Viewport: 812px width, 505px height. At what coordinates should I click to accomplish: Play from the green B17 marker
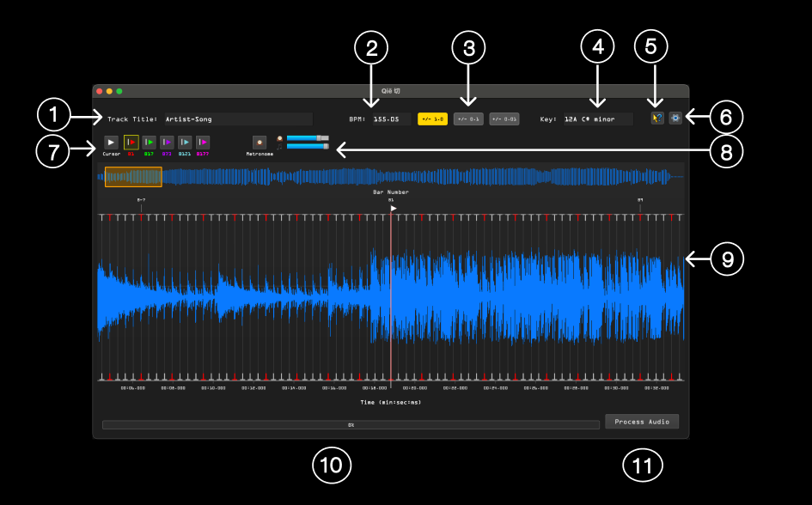click(x=149, y=142)
